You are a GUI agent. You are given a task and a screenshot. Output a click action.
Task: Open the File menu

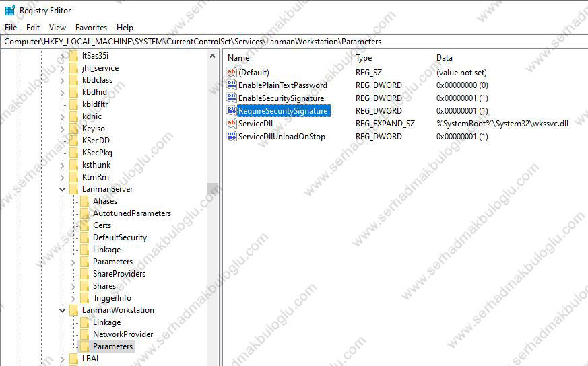tap(11, 28)
